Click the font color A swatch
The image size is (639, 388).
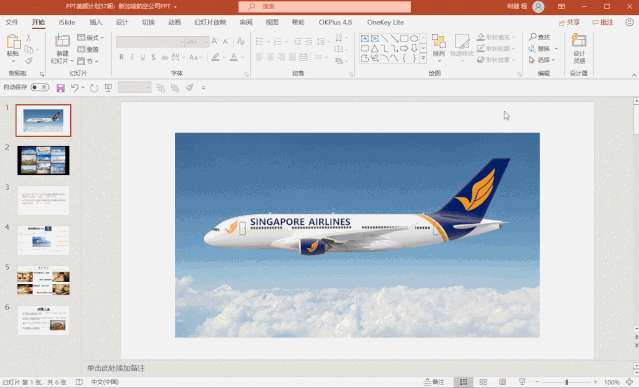click(234, 57)
